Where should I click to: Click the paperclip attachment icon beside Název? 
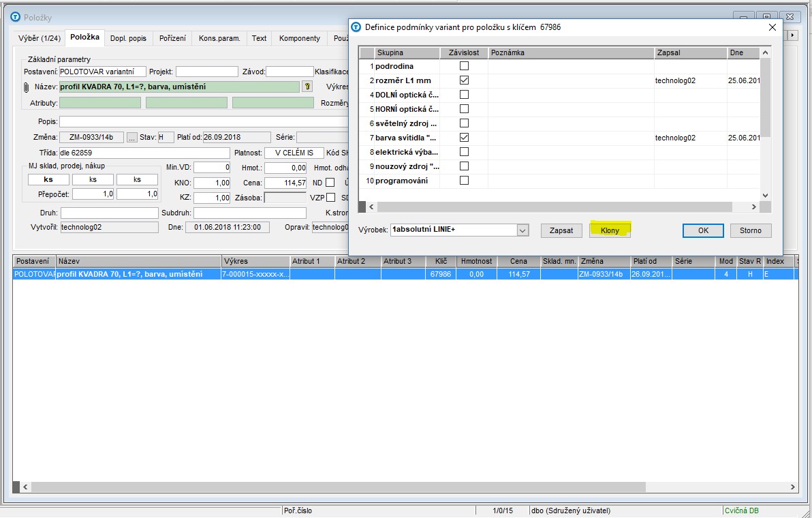(x=27, y=87)
